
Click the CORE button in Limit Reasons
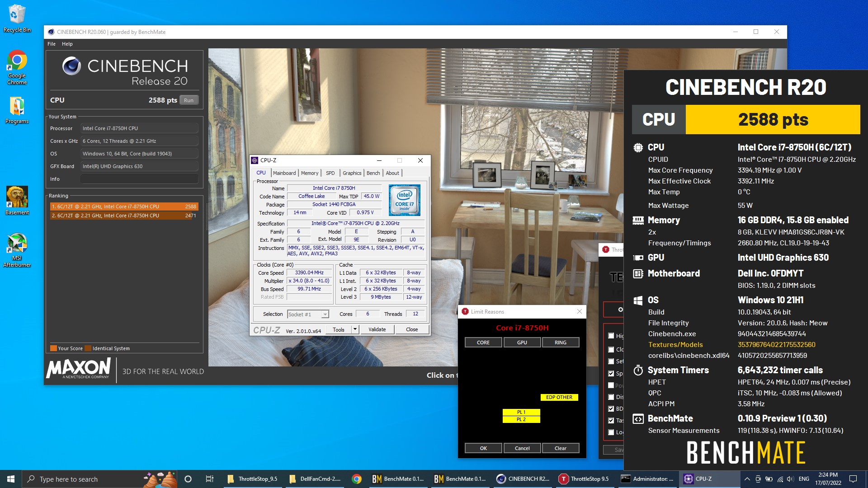pyautogui.click(x=483, y=343)
